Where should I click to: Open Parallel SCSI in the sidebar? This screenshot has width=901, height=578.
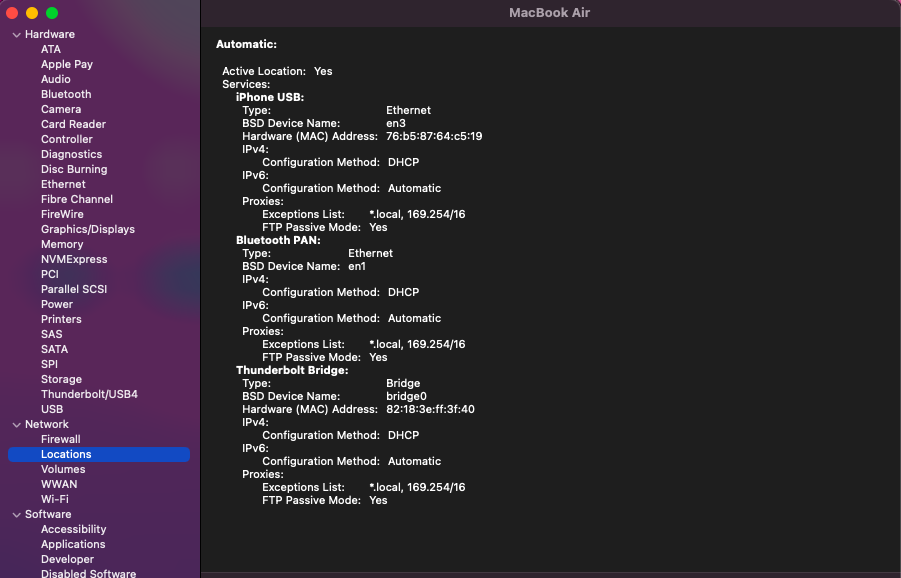point(74,289)
